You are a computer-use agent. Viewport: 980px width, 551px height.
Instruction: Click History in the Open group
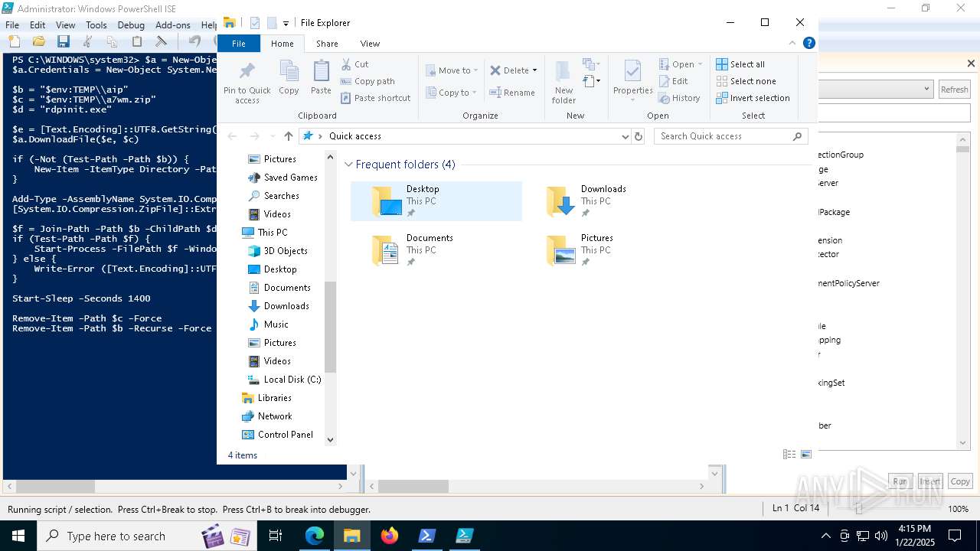point(679,98)
